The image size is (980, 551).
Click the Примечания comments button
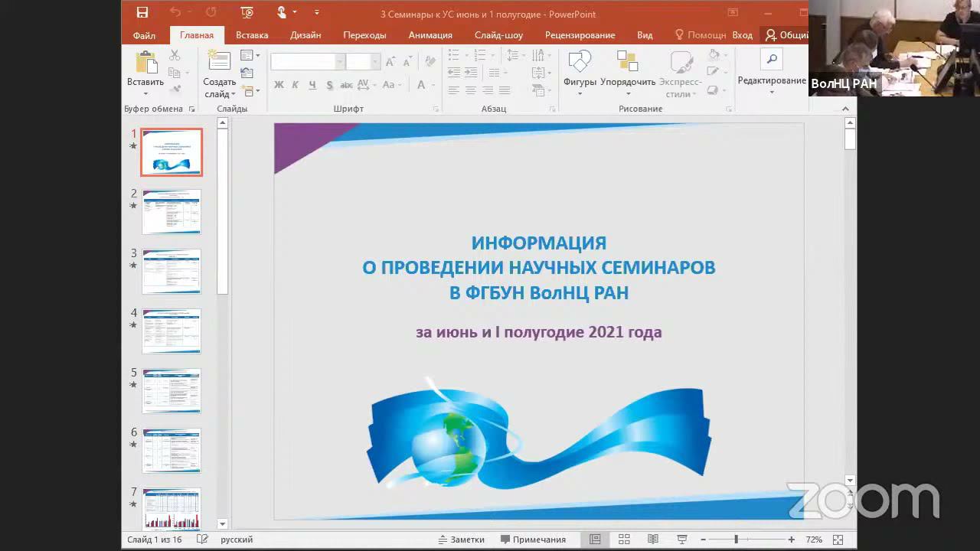click(533, 540)
